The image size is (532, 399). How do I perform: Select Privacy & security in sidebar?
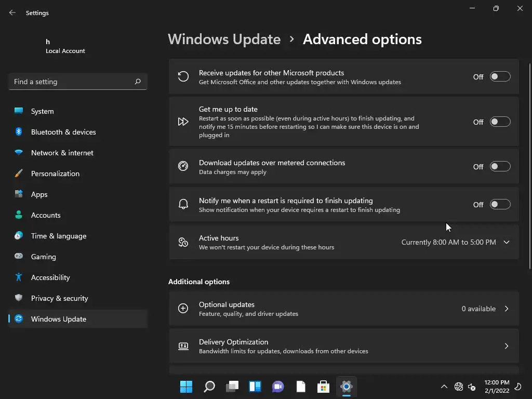[78, 298]
